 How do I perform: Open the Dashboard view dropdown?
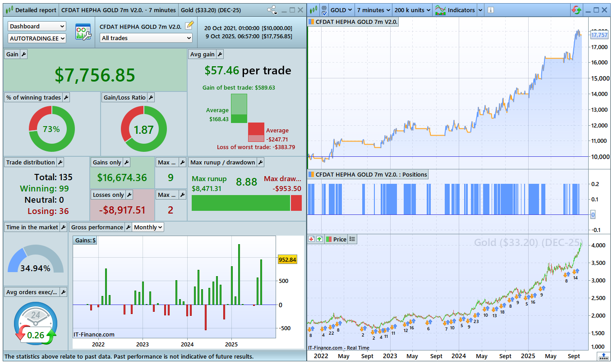point(37,27)
